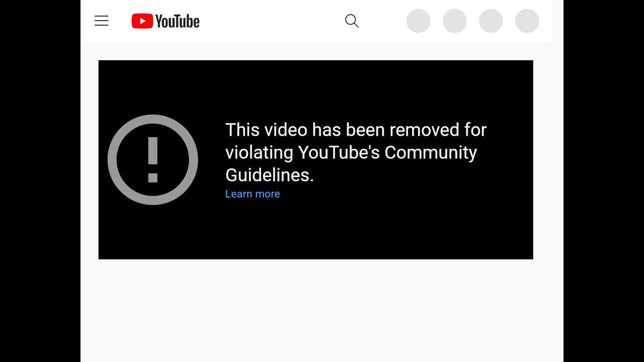Screen dimensions: 644x362
Task: Click the red YouTube play logo
Action: tap(142, 21)
